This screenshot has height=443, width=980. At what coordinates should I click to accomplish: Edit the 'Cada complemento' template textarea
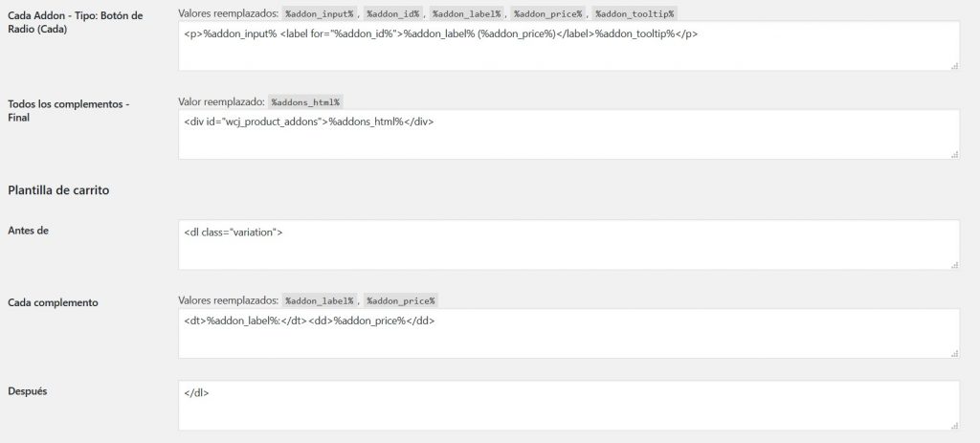click(568, 334)
